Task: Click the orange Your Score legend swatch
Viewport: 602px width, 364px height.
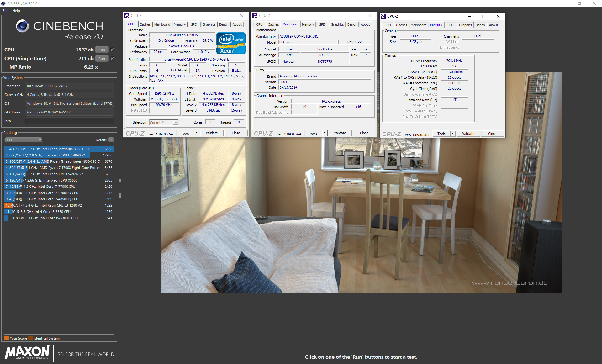Action: pos(7,338)
